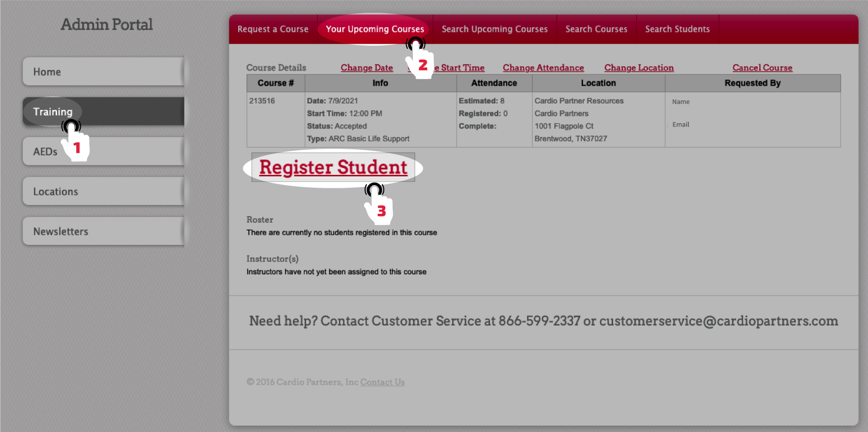Open the Search Students tab
868x432 pixels.
click(677, 29)
